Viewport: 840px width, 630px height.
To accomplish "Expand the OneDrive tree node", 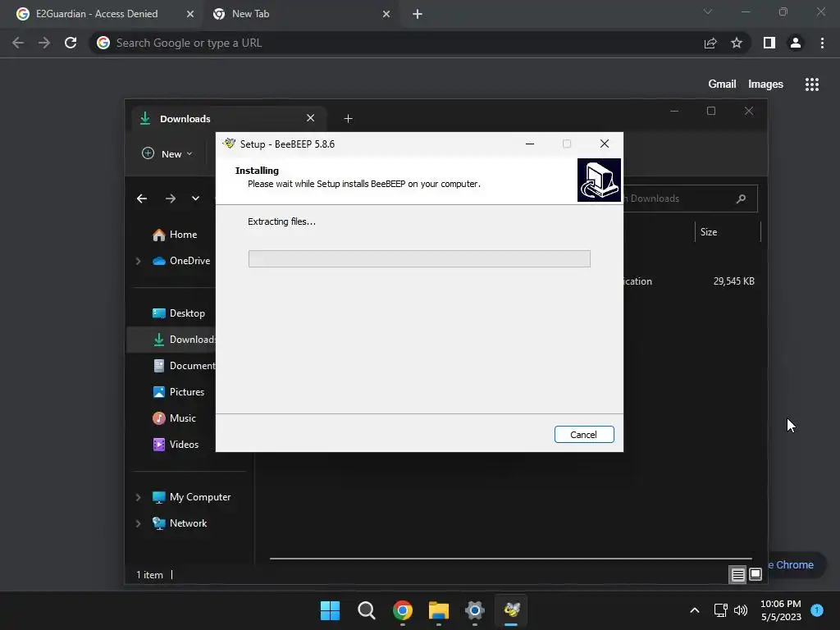I will (x=138, y=261).
